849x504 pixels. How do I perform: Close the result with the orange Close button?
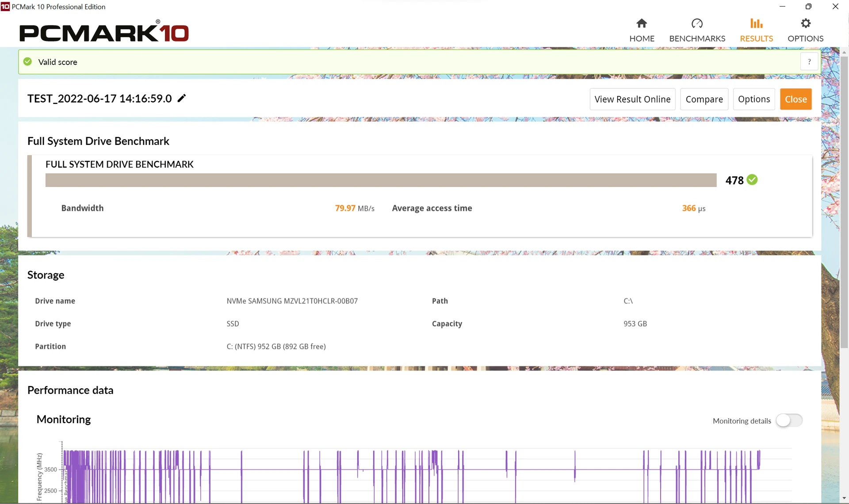pos(795,99)
